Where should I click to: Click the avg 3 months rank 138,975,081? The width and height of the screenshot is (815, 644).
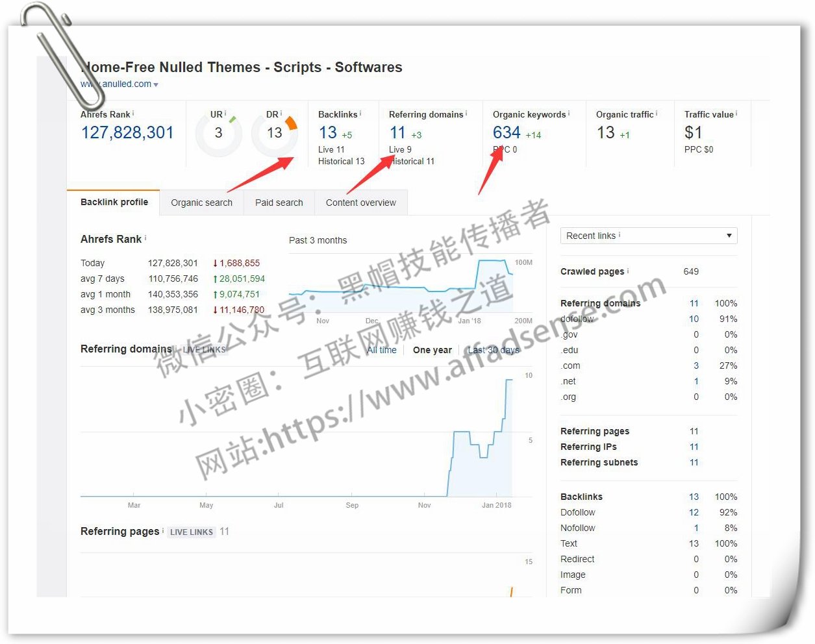click(x=173, y=310)
